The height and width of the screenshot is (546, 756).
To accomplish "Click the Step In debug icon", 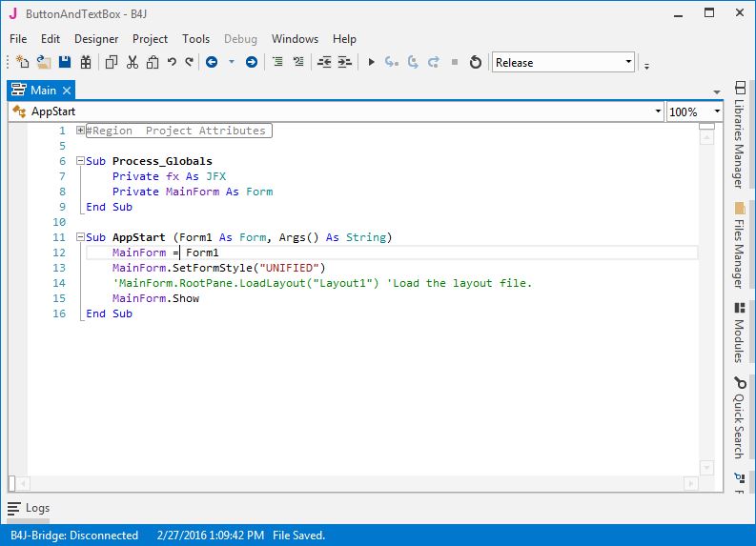I will (392, 62).
